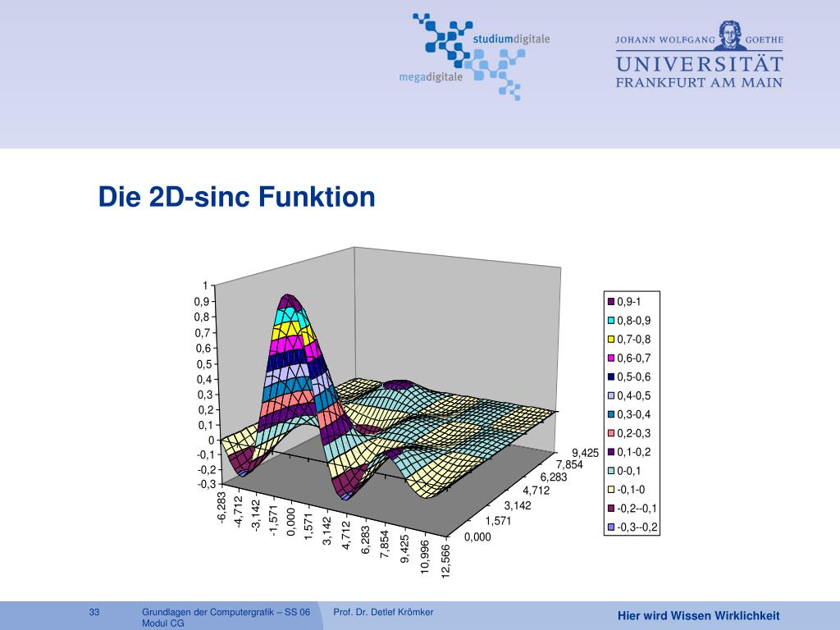Viewport: 840px width, 630px height.
Task: Click the 0,7-0,8 yellow legend swatch
Action: pos(610,340)
